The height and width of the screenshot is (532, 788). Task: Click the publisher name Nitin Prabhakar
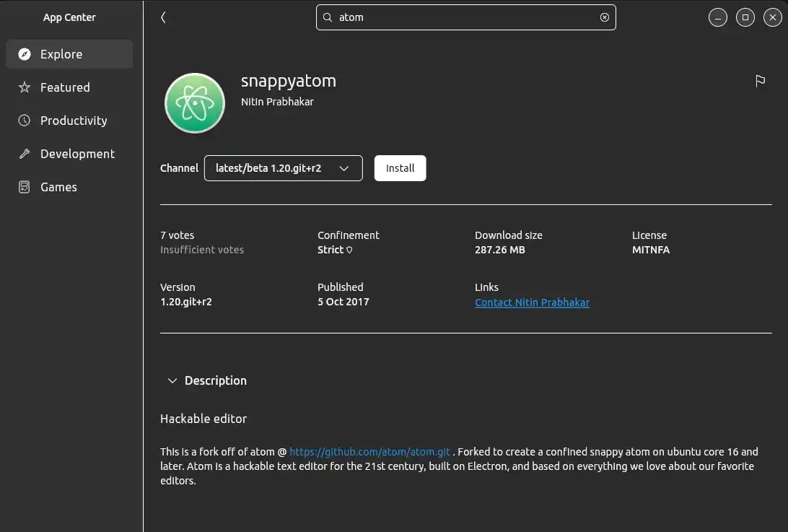[x=277, y=102]
